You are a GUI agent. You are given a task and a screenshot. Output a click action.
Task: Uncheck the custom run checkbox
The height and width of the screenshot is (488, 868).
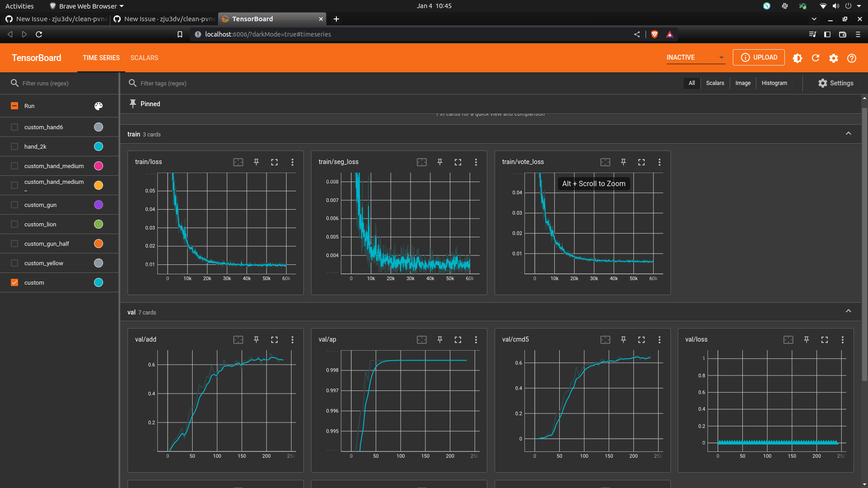[x=14, y=282]
